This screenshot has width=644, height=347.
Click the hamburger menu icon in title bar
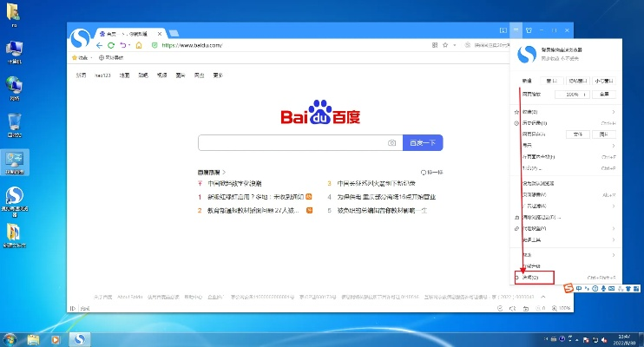pos(516,30)
